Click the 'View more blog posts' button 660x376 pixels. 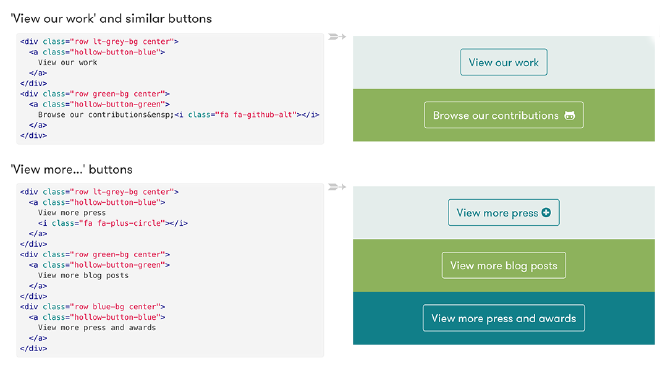coord(503,266)
